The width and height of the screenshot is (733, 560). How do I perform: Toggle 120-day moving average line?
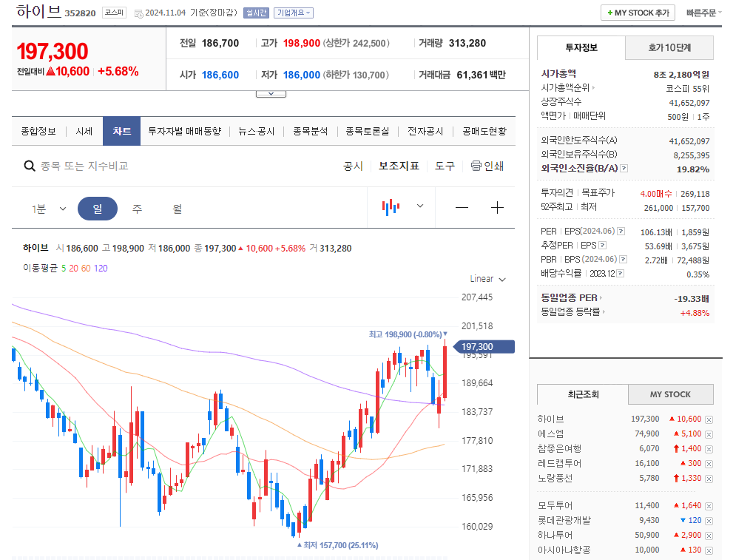click(101, 269)
